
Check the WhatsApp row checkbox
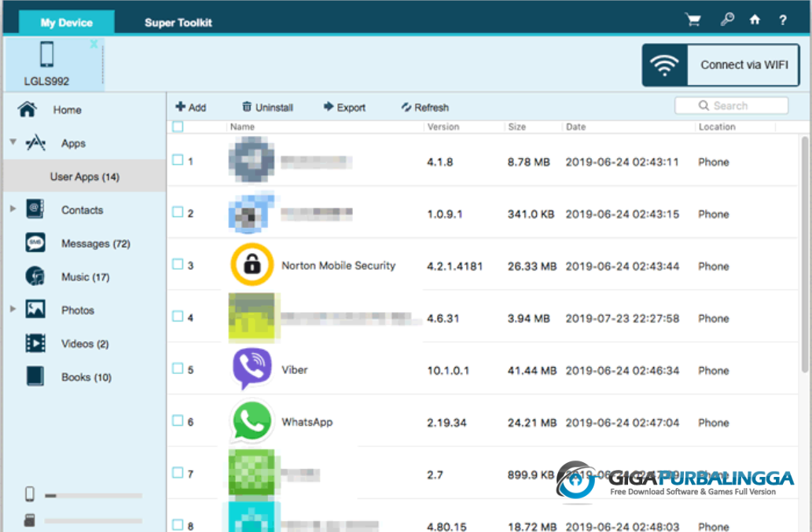coord(178,420)
